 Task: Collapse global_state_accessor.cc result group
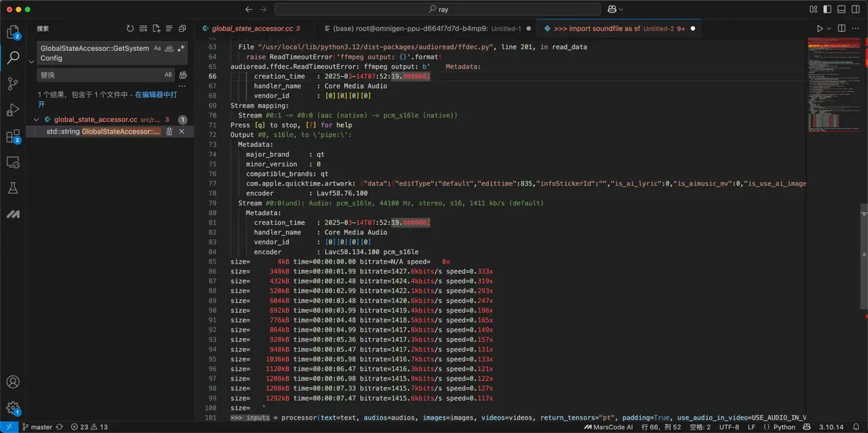pos(36,120)
